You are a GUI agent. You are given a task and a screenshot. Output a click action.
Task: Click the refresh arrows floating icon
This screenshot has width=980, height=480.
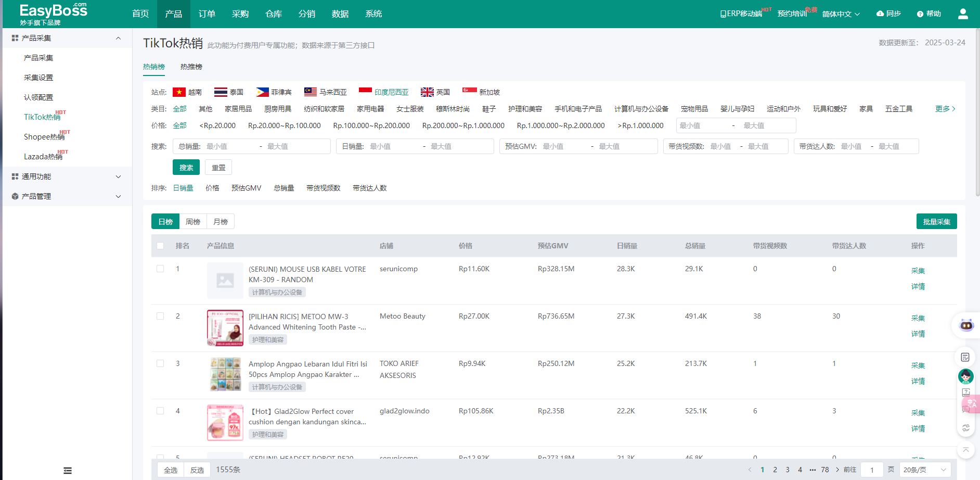(x=966, y=428)
